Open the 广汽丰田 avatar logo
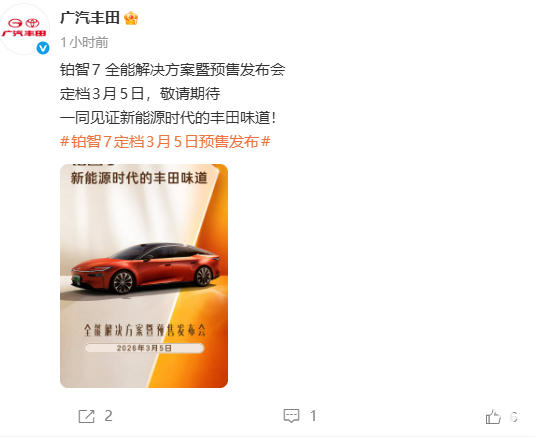The width and height of the screenshot is (535, 437). (x=24, y=29)
